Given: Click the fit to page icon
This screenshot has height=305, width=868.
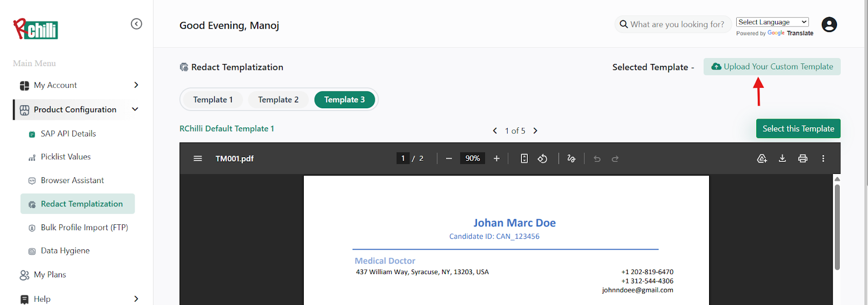Looking at the screenshot, I should point(524,159).
